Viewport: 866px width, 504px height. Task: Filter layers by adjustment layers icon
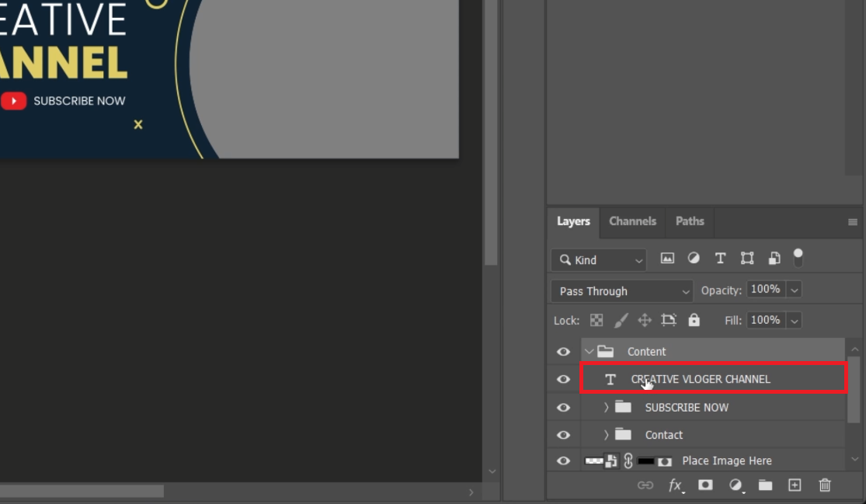694,258
